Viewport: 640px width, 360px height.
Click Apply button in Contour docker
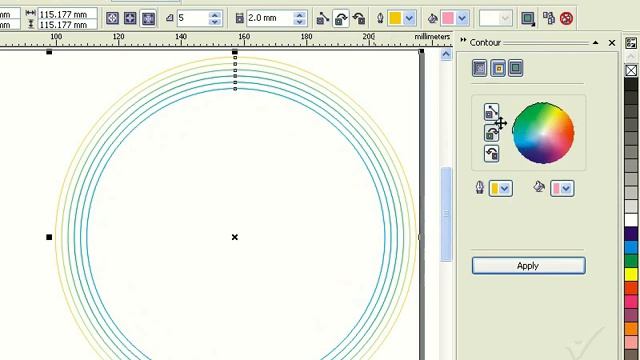[x=529, y=266]
